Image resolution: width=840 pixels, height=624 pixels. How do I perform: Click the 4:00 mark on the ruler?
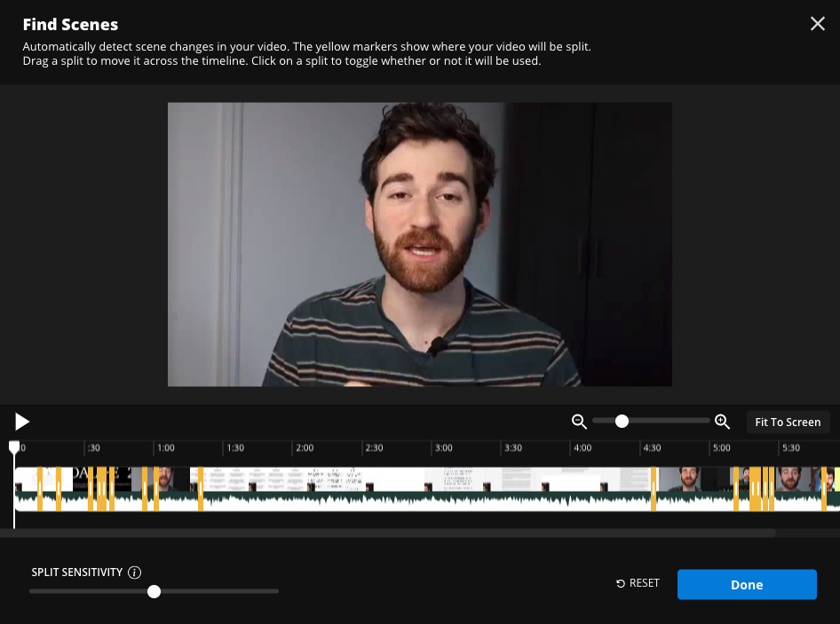coord(582,447)
